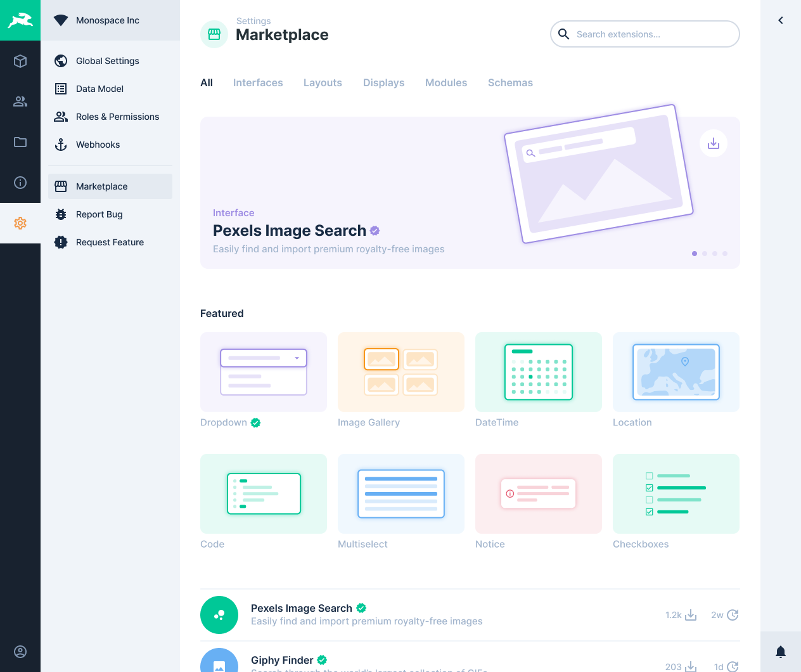
Task: Open the user profile icon at sidebar bottom
Action: [x=20, y=652]
